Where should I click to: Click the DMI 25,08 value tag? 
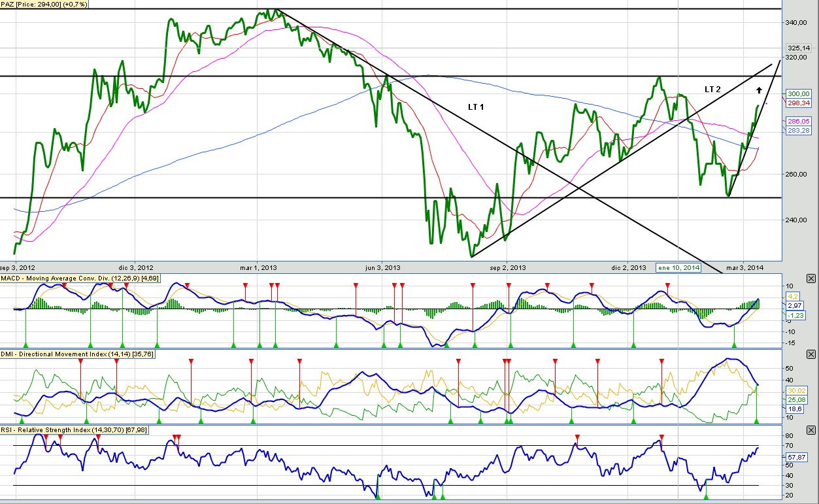point(795,399)
